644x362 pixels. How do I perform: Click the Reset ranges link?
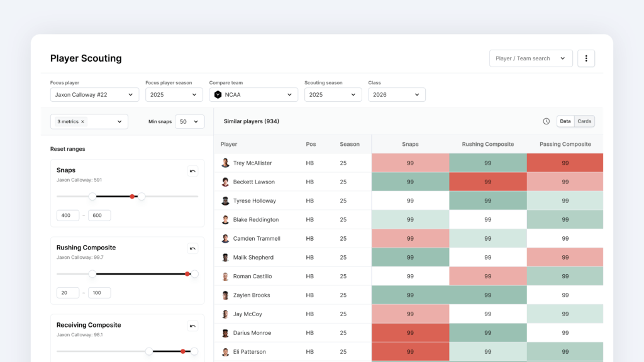(x=68, y=149)
